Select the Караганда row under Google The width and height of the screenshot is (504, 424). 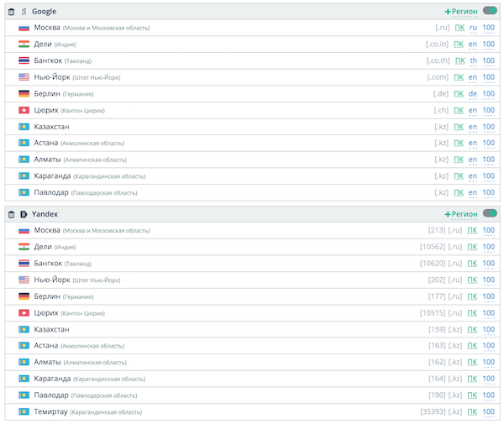point(252,176)
